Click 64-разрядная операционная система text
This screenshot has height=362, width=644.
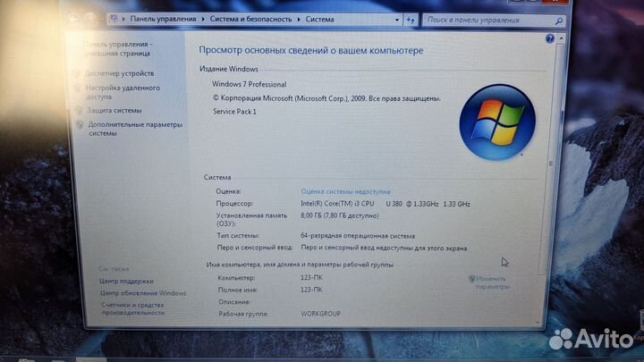358,236
